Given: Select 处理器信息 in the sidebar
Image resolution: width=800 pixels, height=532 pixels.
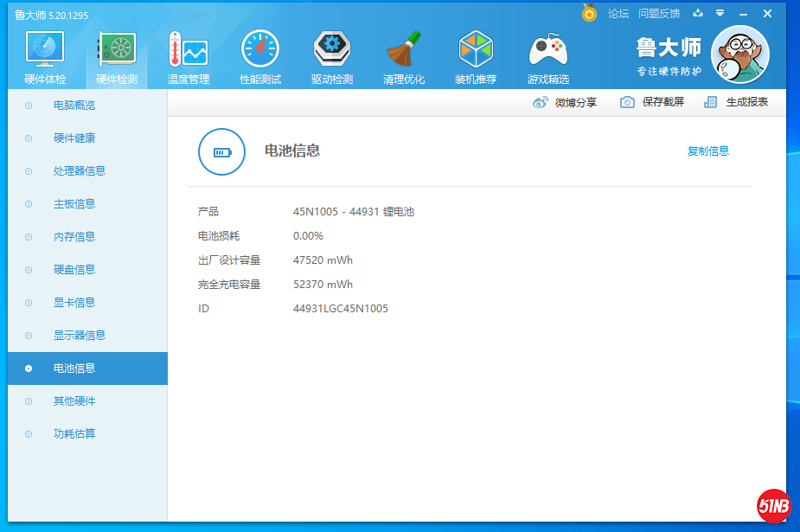Looking at the screenshot, I should (x=80, y=171).
